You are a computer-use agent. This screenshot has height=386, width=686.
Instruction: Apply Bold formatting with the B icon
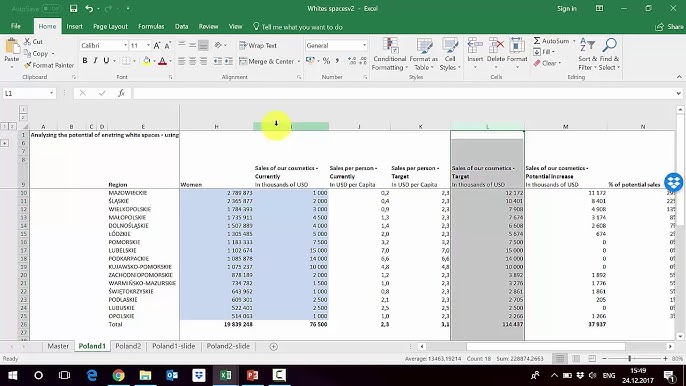pyautogui.click(x=85, y=61)
